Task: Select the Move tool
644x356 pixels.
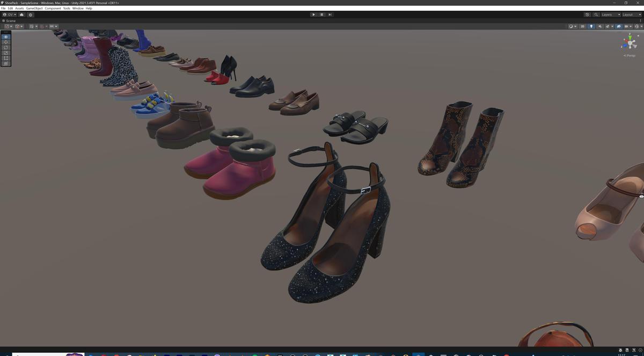Action: coord(5,42)
